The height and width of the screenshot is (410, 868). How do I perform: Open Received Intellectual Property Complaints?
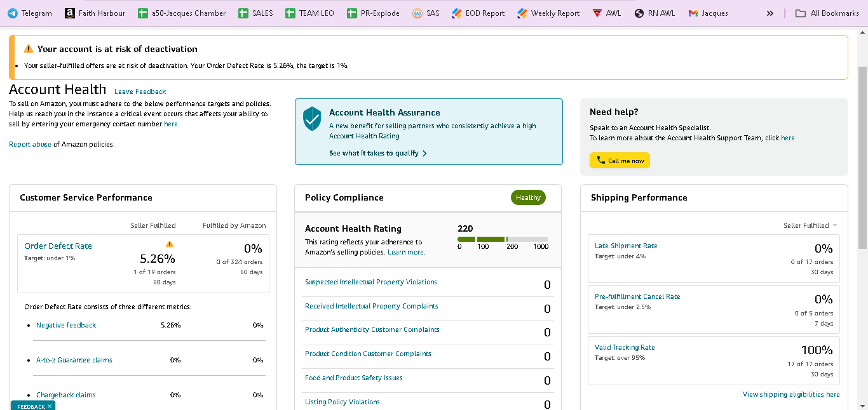[x=372, y=306]
